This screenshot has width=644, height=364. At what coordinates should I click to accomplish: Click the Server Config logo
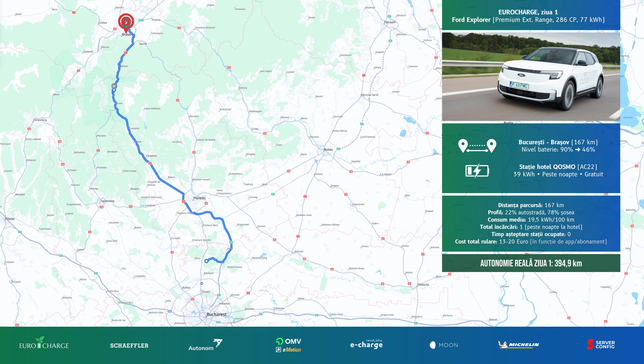601,345
